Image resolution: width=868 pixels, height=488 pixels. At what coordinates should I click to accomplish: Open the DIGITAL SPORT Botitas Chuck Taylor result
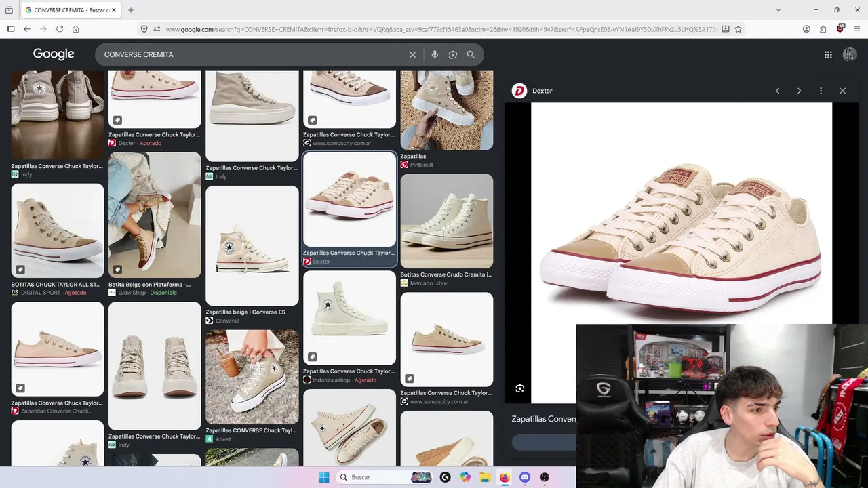tap(58, 230)
